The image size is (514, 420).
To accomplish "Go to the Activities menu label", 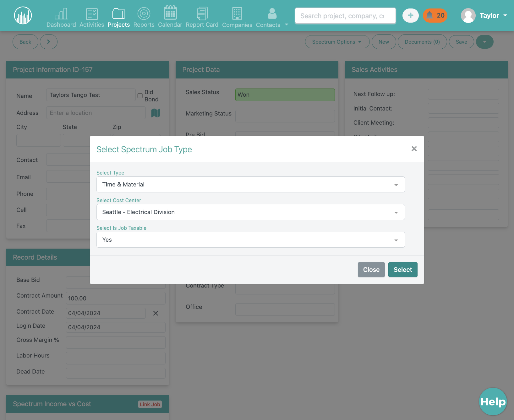I will click(92, 24).
